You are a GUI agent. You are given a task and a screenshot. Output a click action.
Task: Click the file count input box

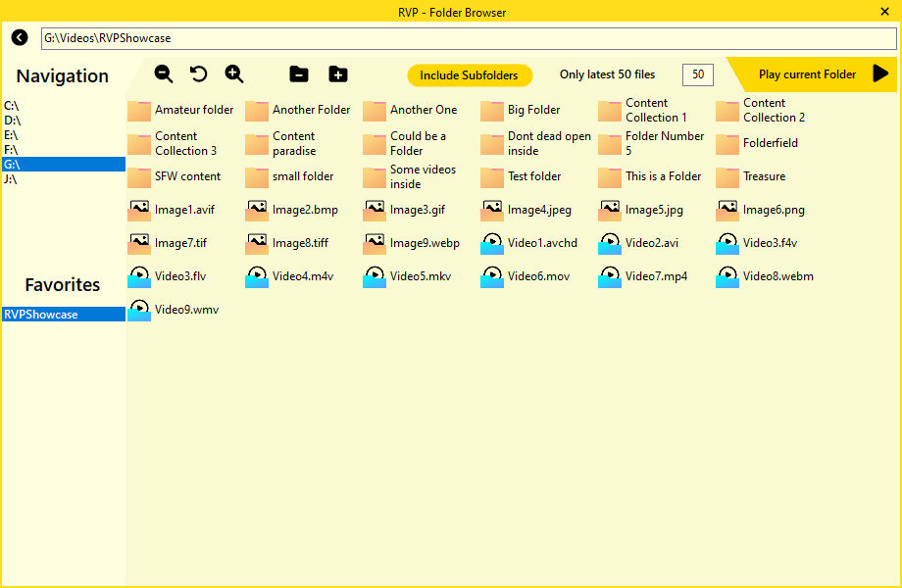point(697,74)
